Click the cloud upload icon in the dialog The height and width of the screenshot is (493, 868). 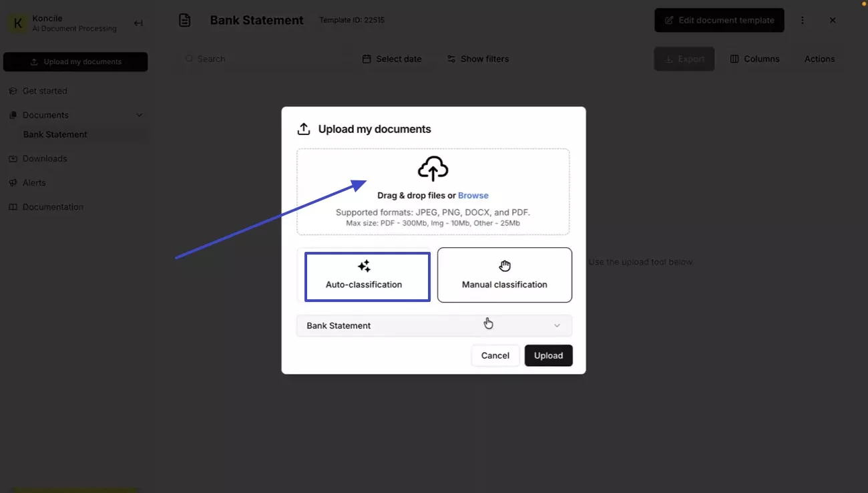[433, 168]
